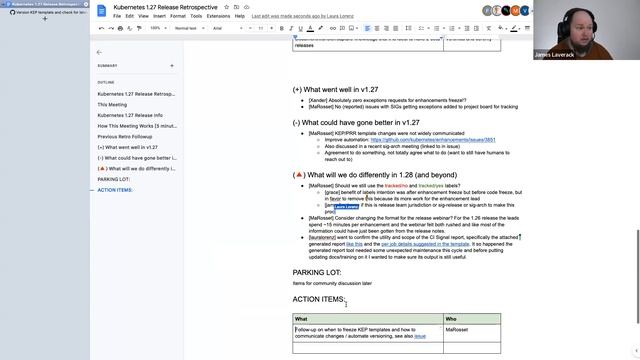Open the File menu

click(117, 16)
